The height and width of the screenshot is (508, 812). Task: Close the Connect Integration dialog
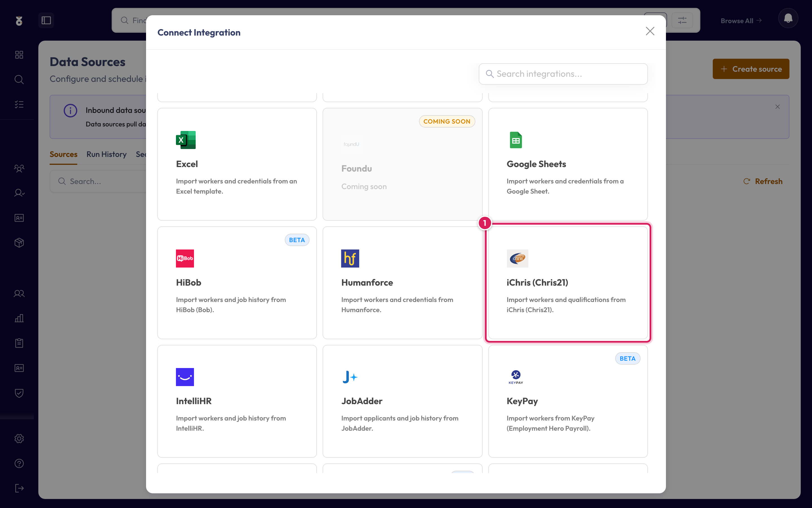tap(650, 31)
